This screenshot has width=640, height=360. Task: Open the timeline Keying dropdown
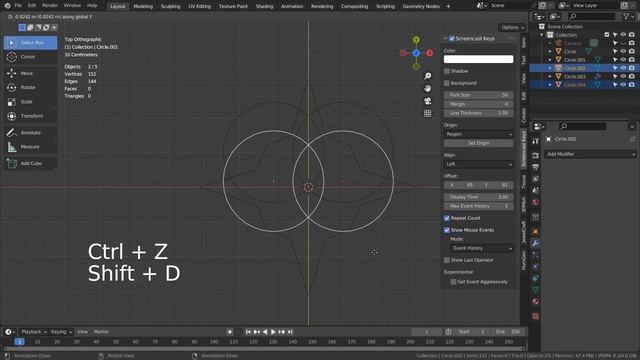(x=61, y=332)
